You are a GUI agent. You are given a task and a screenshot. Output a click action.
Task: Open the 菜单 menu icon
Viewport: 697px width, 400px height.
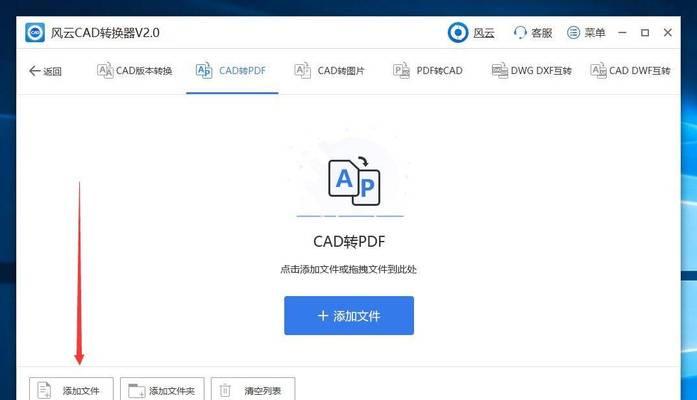click(573, 32)
